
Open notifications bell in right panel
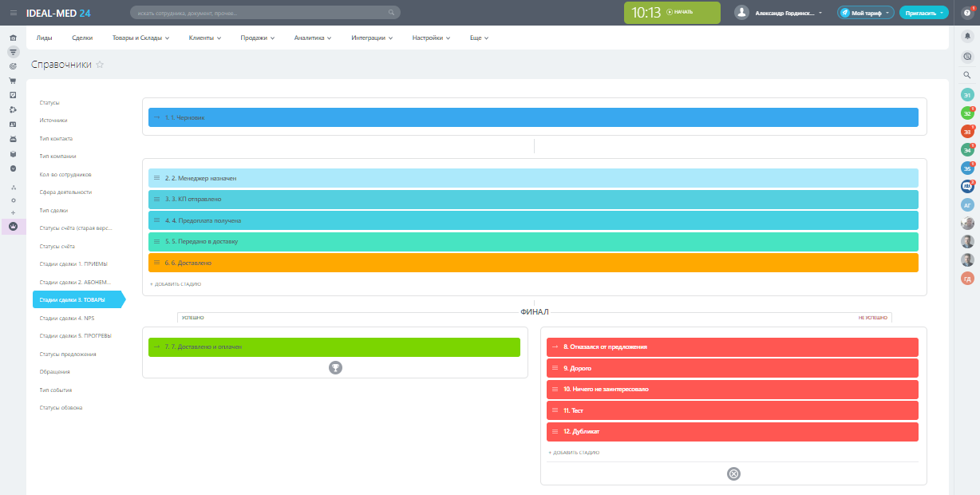click(x=967, y=36)
